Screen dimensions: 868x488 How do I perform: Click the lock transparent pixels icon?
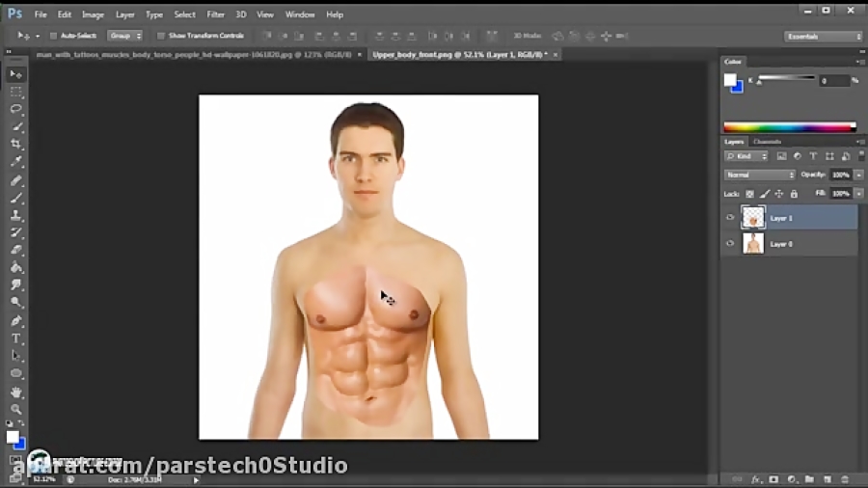coord(749,194)
